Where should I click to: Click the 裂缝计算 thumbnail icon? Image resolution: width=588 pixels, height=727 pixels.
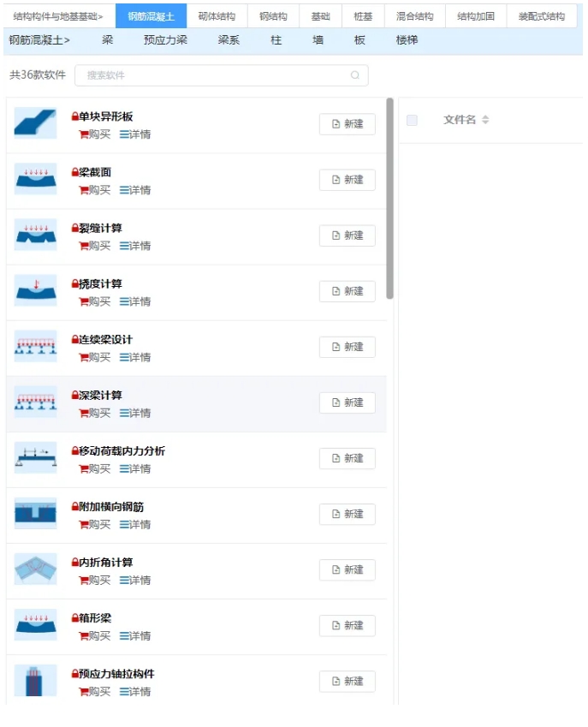coord(35,235)
